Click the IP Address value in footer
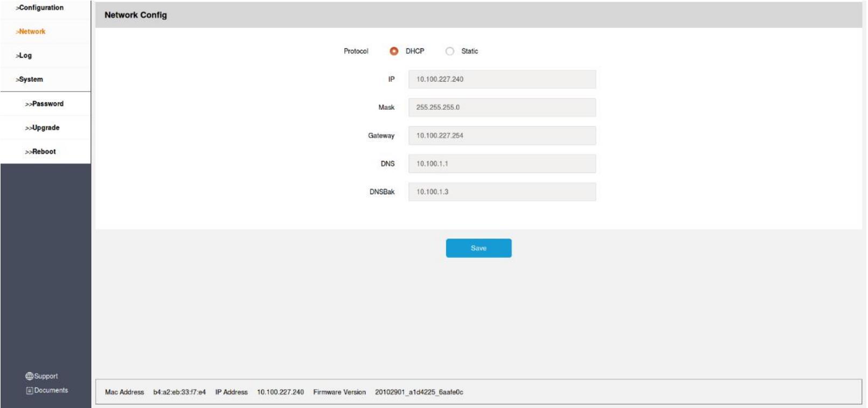 280,392
